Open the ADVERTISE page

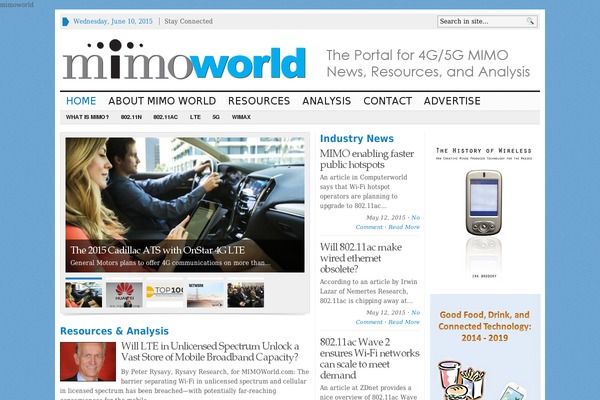point(452,101)
